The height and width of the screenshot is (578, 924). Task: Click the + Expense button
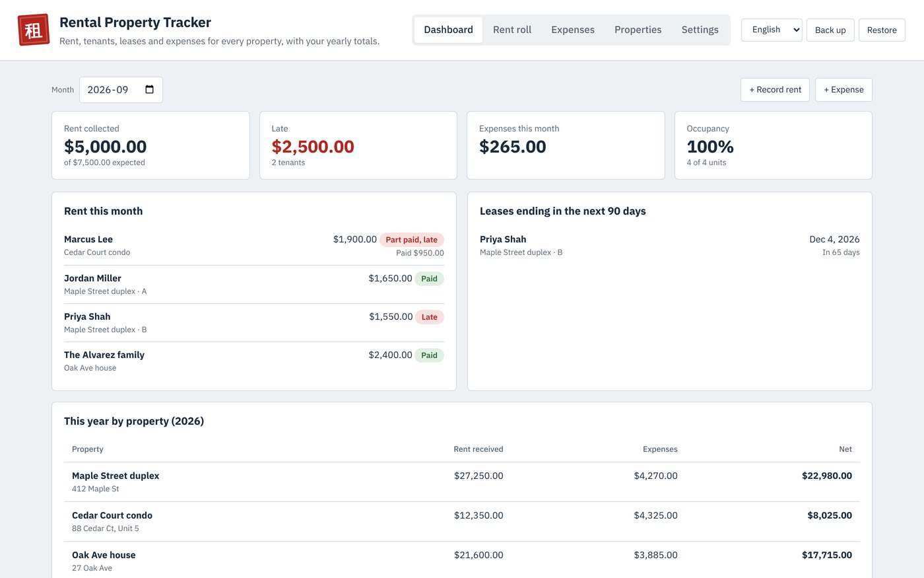[843, 90]
